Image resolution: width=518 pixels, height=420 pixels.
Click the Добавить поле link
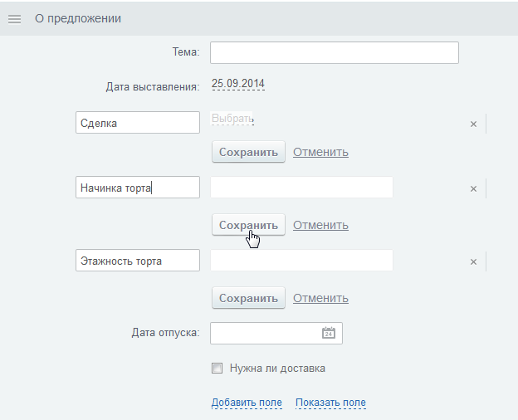tap(247, 403)
